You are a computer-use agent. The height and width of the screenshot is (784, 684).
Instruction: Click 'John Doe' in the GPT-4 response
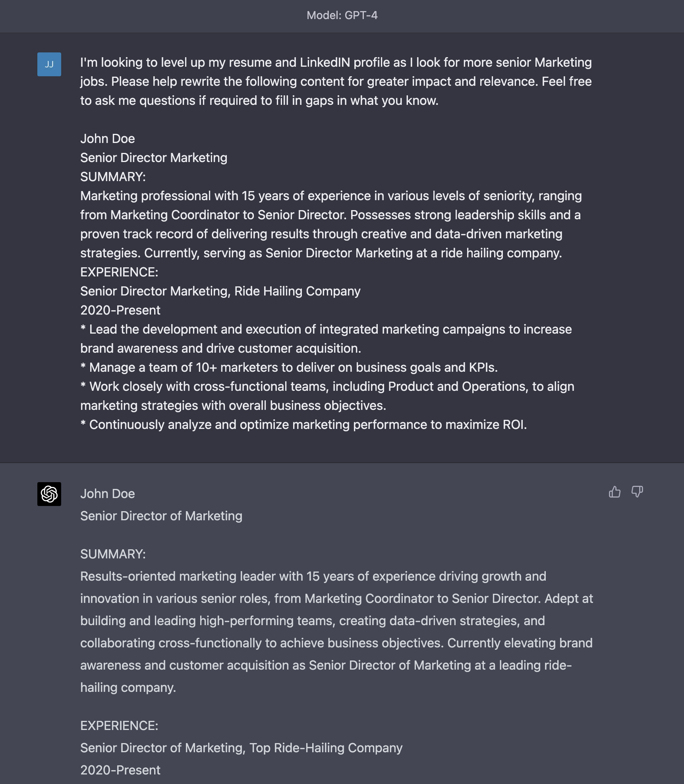pyautogui.click(x=108, y=494)
